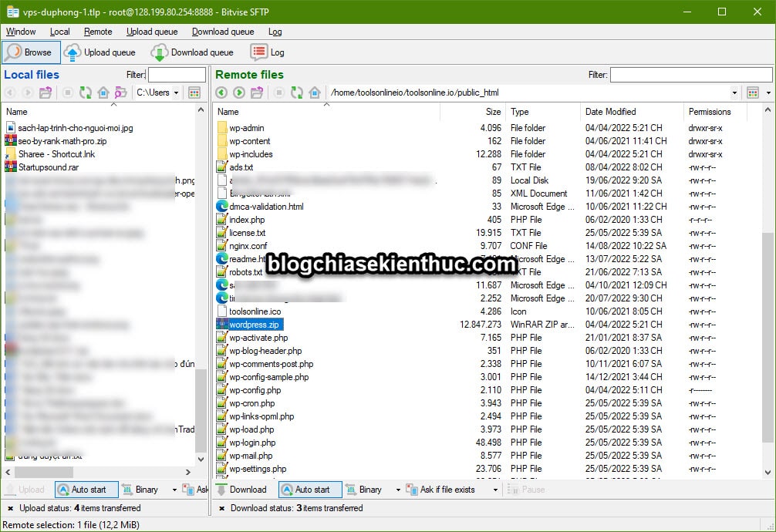
Task: Open the Log menu
Action: point(275,32)
